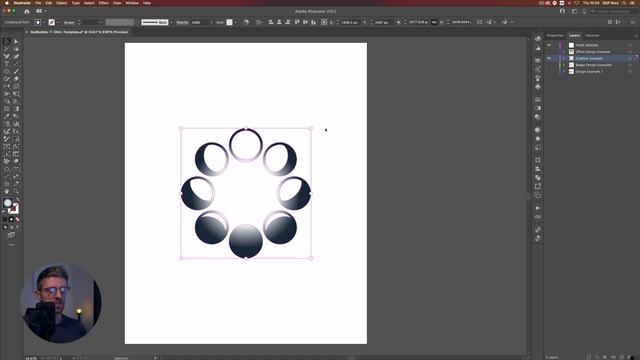Open the Fill color dropdown in control bar
The image size is (640, 360).
44,22
